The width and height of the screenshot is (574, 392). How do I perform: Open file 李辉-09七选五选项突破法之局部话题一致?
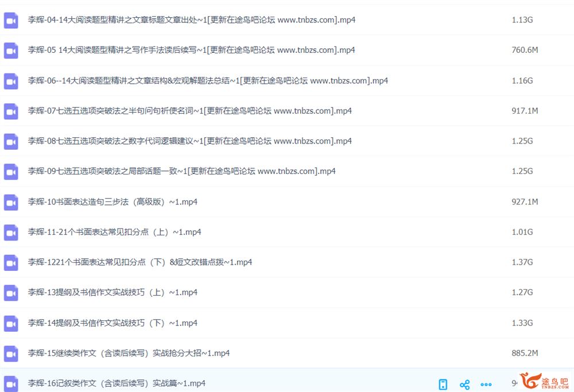tap(181, 171)
